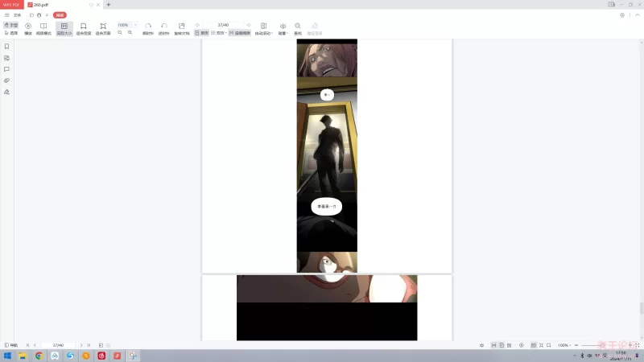Toggle single page layout

coord(202,33)
